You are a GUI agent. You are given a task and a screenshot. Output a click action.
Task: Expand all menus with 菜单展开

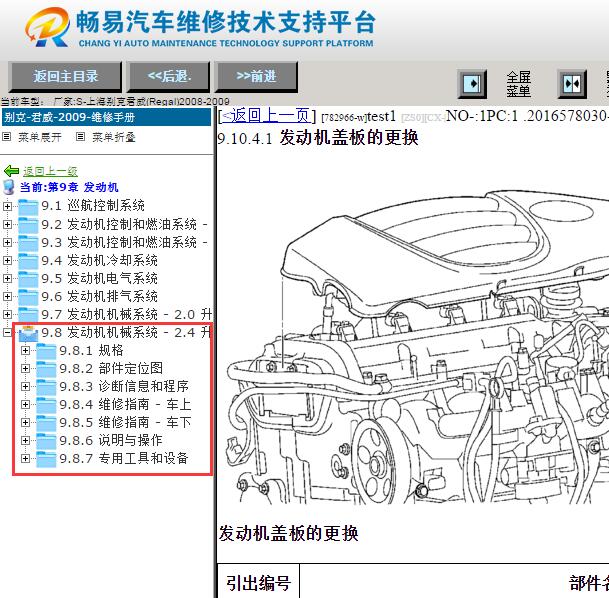(40, 137)
